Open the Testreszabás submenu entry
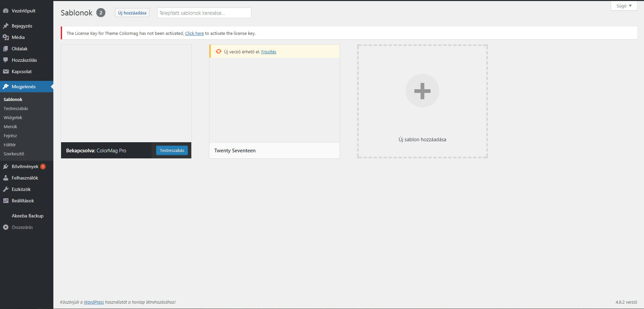This screenshot has width=644, height=309. 16,108
